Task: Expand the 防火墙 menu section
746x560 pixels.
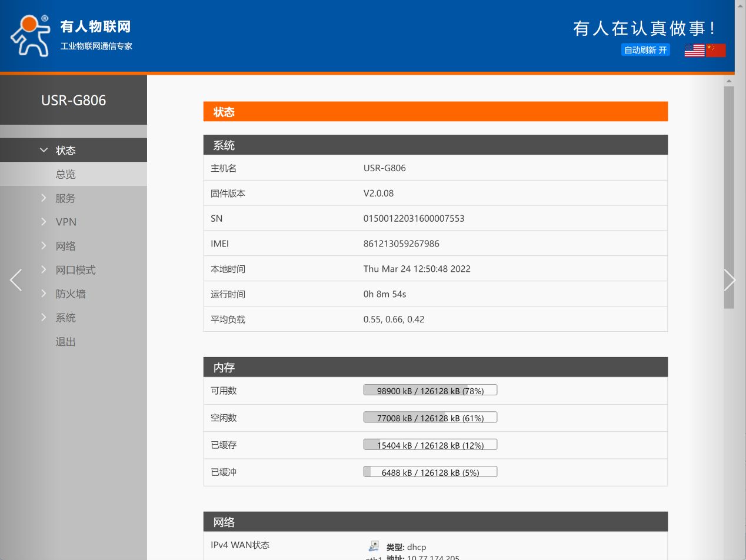Action: pyautogui.click(x=71, y=294)
